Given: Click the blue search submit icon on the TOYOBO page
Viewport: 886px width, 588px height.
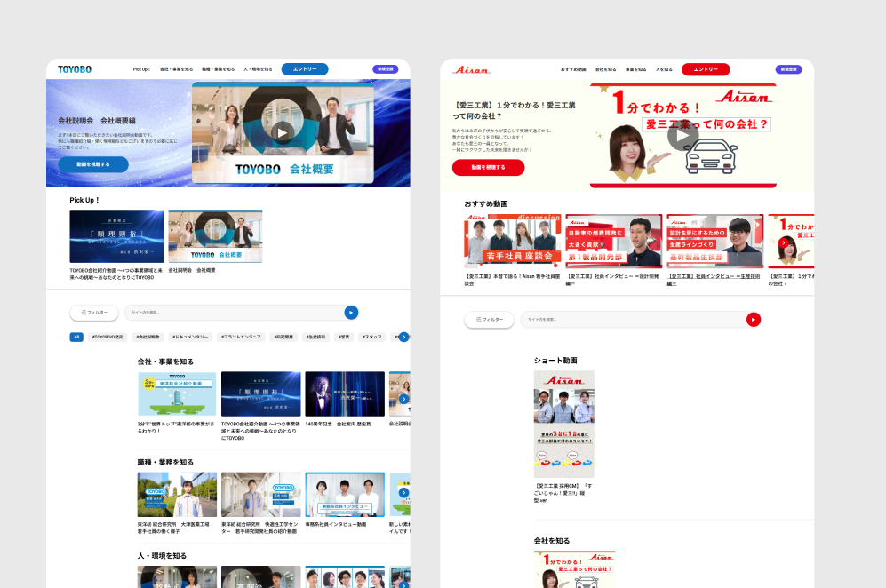Looking at the screenshot, I should click(351, 313).
